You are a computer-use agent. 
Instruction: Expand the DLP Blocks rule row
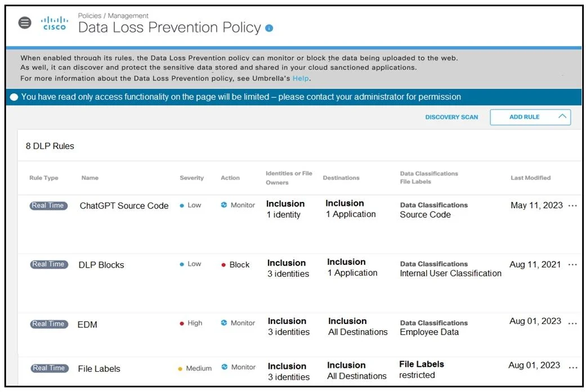299,283
